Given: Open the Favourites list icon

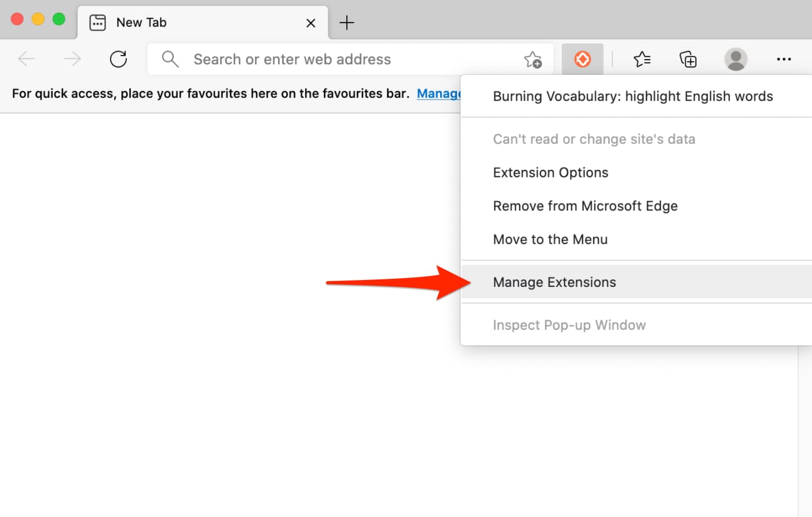Looking at the screenshot, I should (642, 59).
